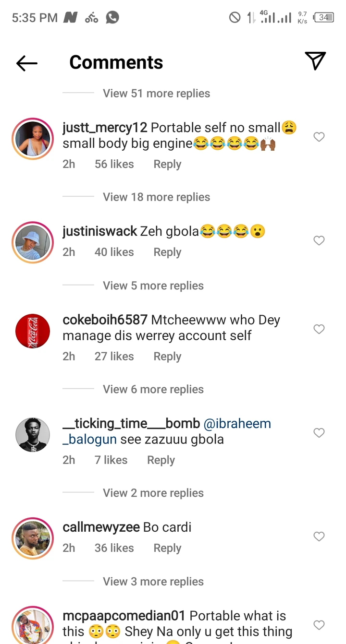Reply to callmewyzee's comment

[167, 548]
